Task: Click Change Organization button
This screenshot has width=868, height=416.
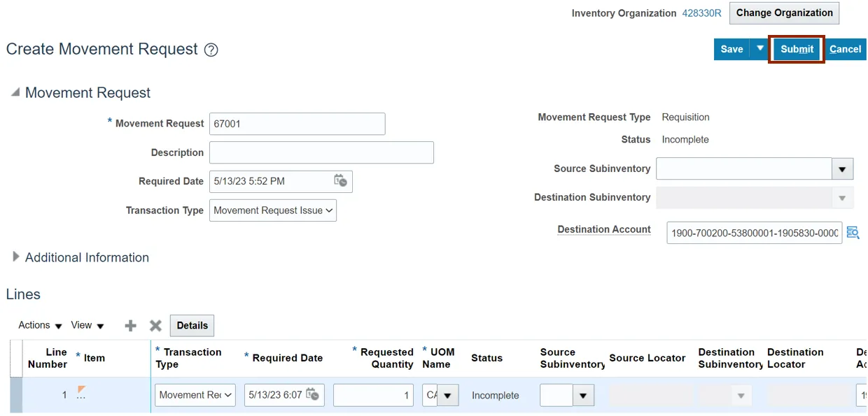Action: point(784,13)
